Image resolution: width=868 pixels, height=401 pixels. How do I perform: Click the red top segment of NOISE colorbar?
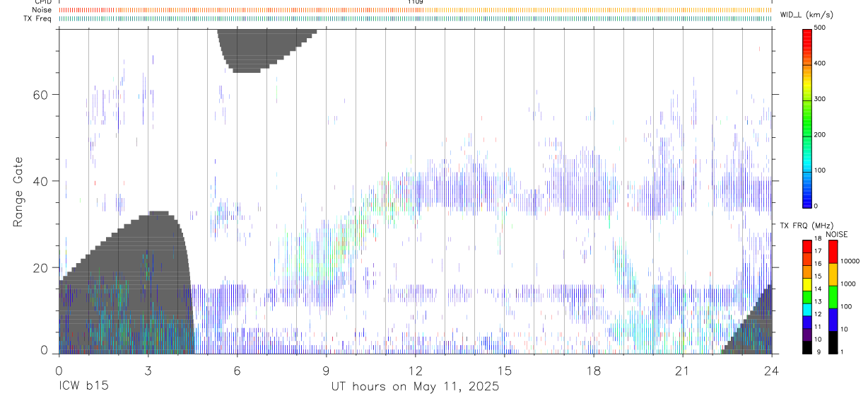833,252
